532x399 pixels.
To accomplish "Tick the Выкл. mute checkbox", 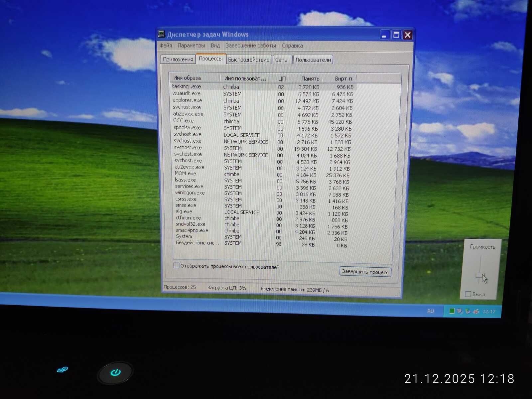I will (x=468, y=294).
